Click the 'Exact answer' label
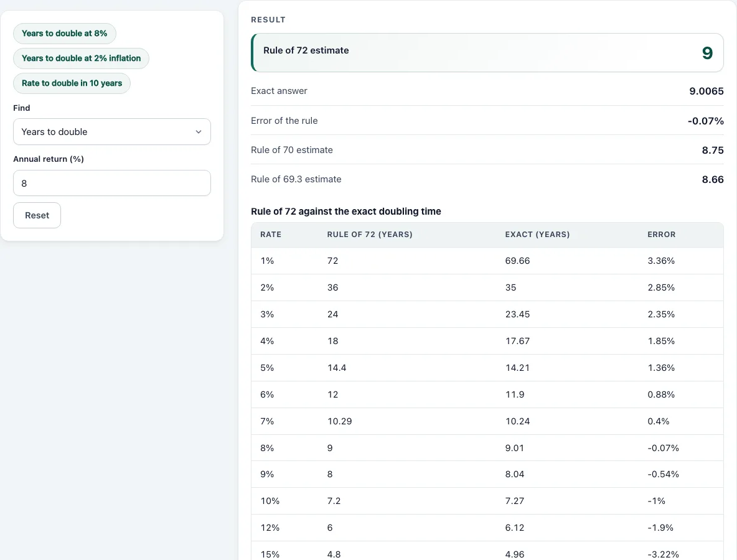 pos(279,91)
